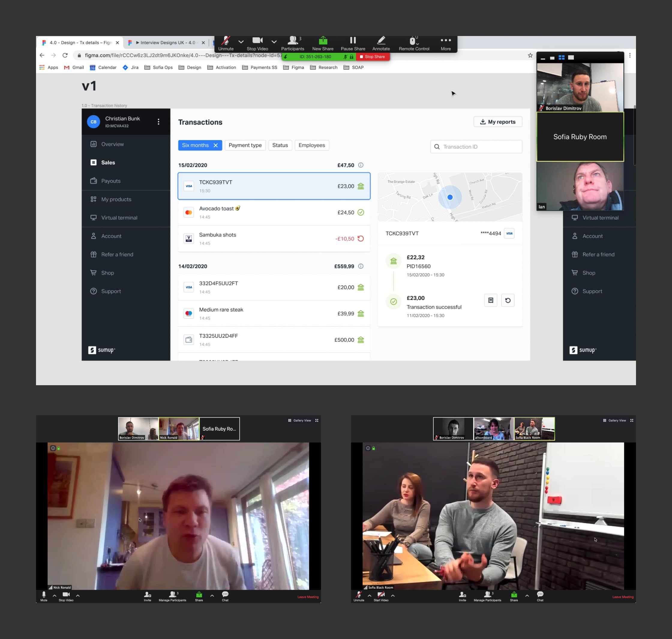
Task: Click info icon beside £47,50 total
Action: click(361, 165)
